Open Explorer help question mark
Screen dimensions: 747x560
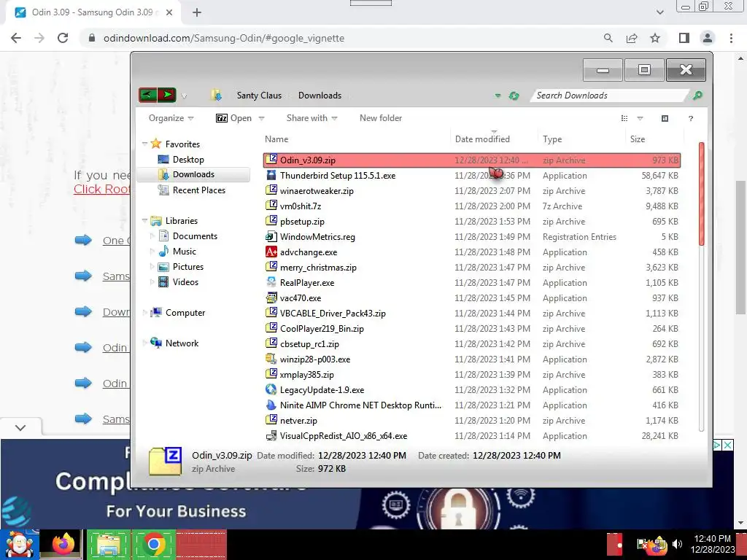[690, 119]
